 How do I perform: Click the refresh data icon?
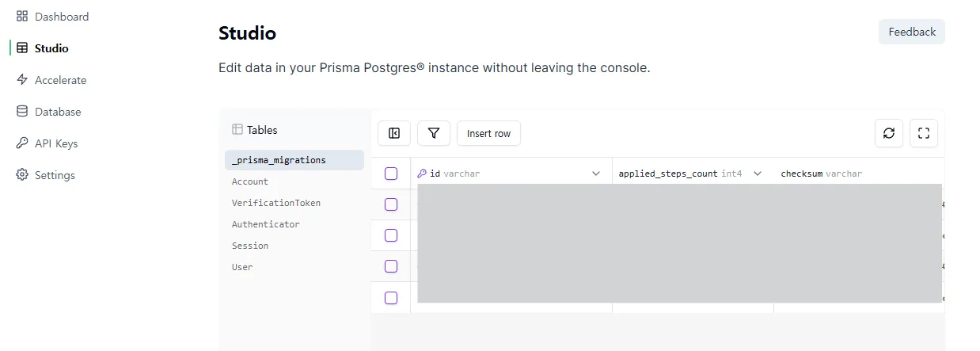coord(889,133)
